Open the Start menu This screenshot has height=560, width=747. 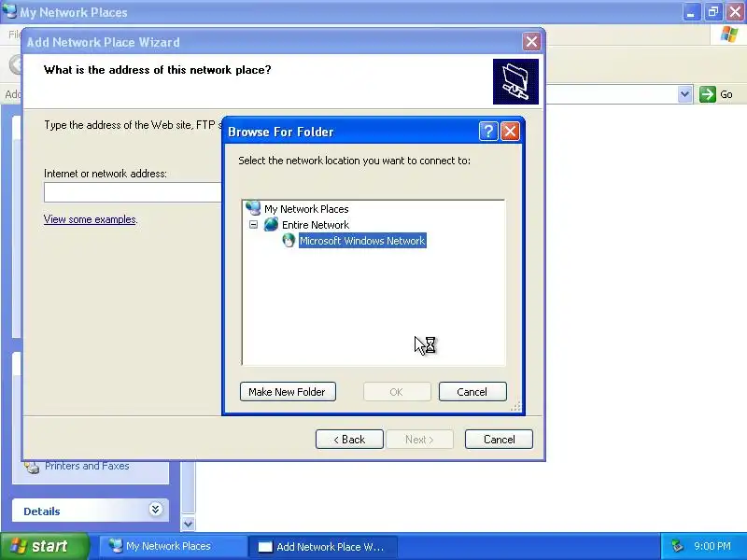click(x=44, y=546)
